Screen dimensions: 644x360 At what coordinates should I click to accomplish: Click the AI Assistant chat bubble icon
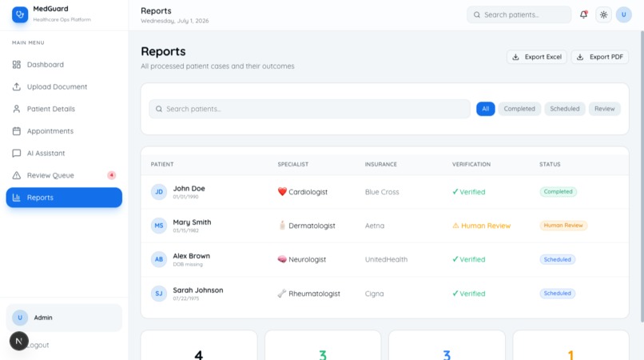click(17, 154)
